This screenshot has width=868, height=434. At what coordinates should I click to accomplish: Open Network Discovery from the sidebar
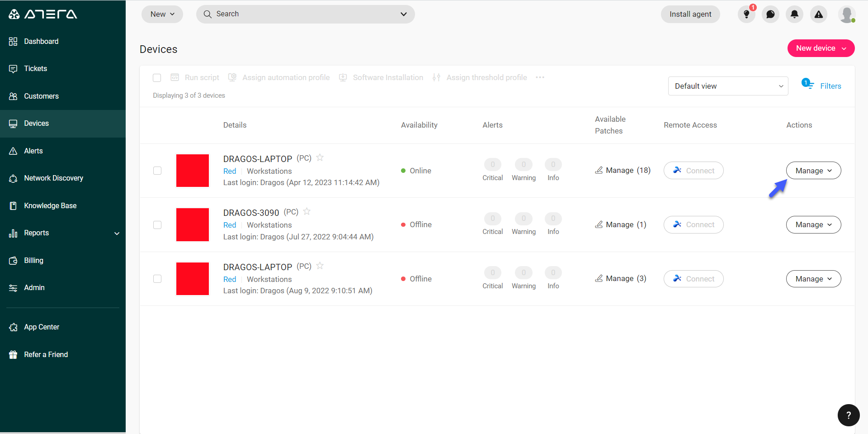53,178
